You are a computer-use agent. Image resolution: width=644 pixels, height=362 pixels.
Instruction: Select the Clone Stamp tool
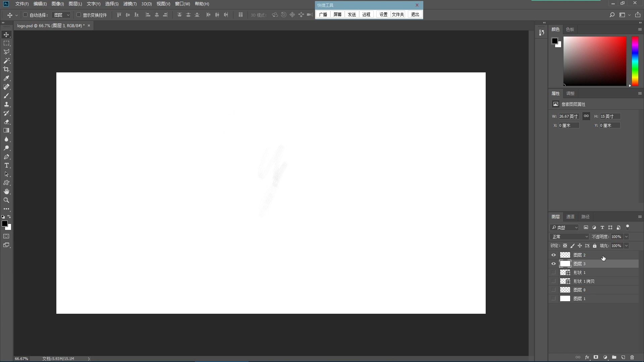[6, 104]
